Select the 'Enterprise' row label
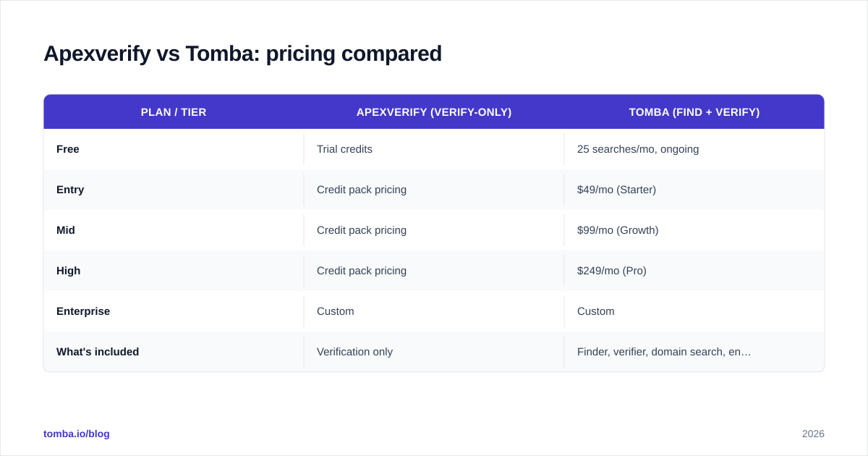The image size is (868, 456). (x=83, y=311)
